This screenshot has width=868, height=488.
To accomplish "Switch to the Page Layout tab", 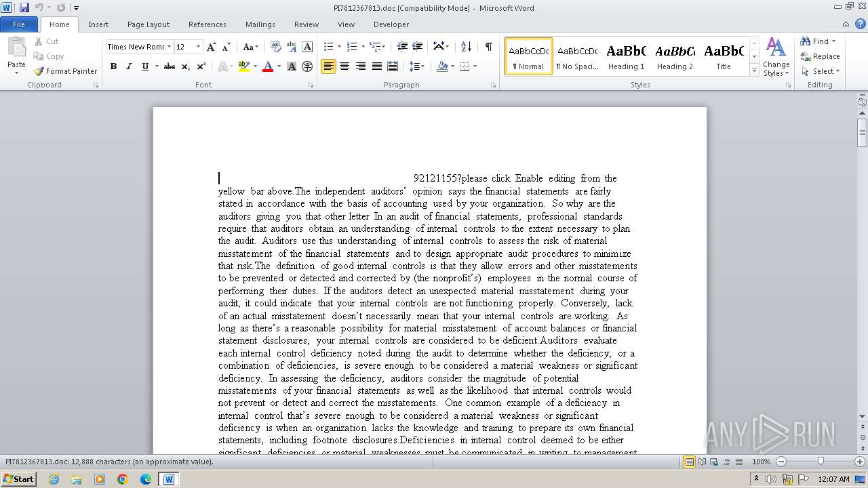I will (x=149, y=24).
